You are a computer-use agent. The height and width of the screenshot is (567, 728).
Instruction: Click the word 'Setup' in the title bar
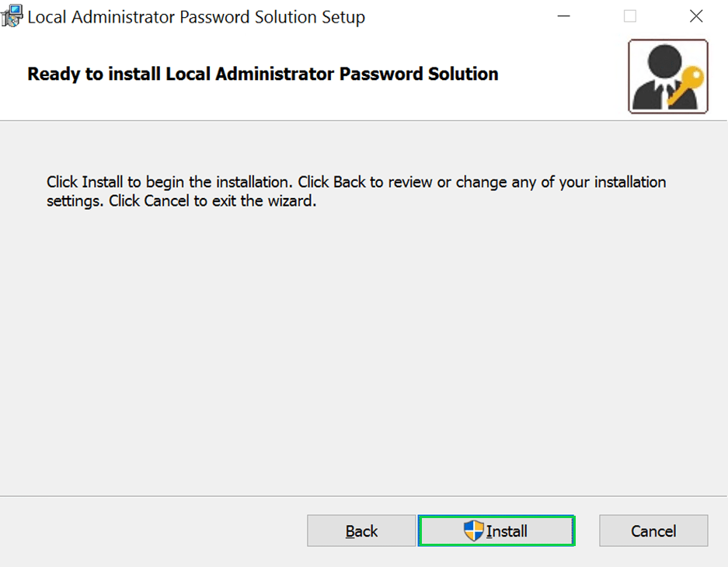point(341,16)
